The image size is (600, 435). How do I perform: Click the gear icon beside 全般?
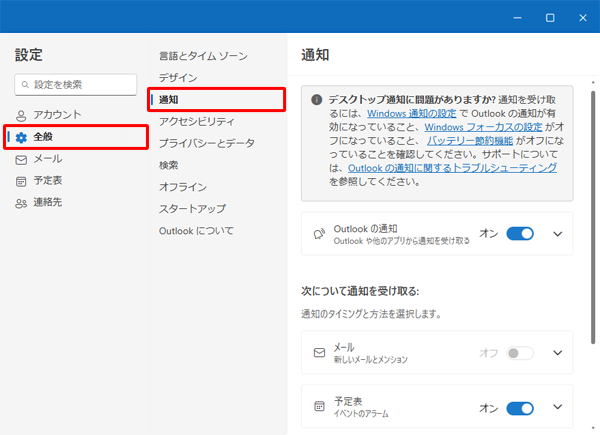(21, 137)
